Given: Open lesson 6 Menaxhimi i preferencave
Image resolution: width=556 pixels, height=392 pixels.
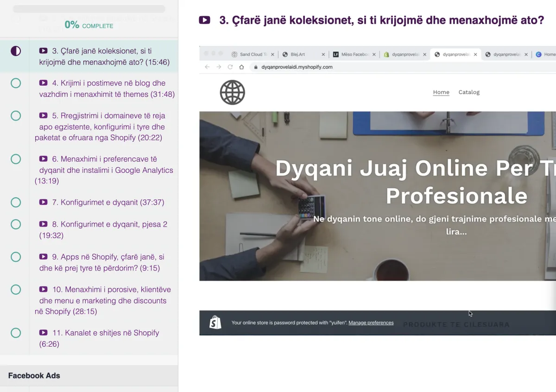Looking at the screenshot, I should point(89,170).
